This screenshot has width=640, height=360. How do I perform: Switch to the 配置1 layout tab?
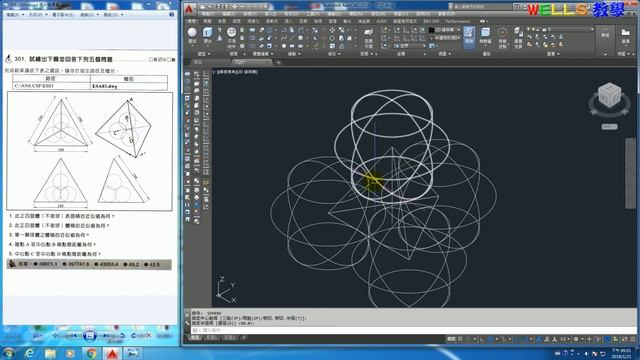(211, 338)
